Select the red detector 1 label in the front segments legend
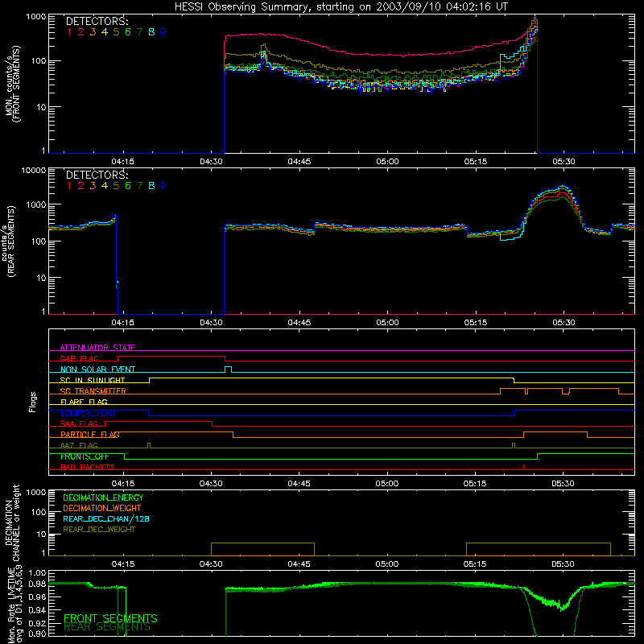Viewport: 644px width, 644px height. 69,31
